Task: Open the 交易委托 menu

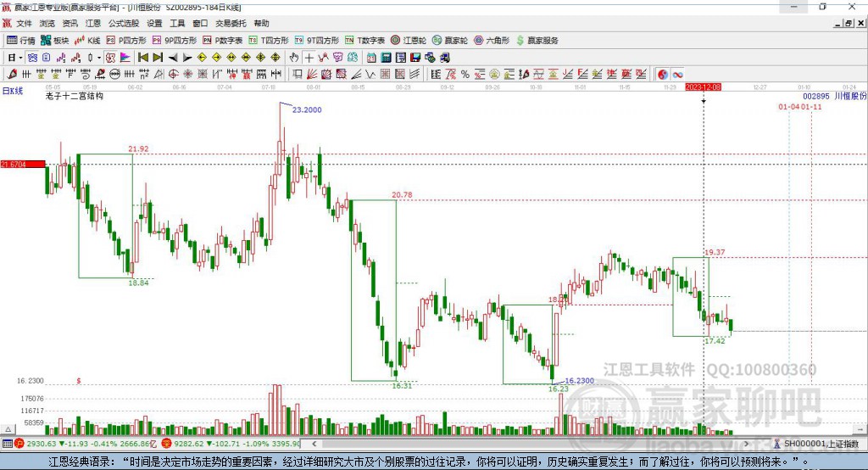Action: pos(231,23)
